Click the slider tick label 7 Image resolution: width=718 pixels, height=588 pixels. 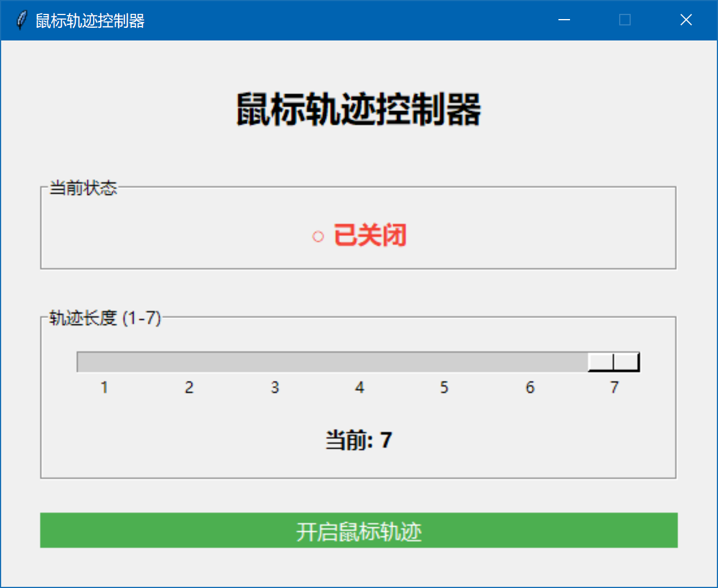coord(614,387)
